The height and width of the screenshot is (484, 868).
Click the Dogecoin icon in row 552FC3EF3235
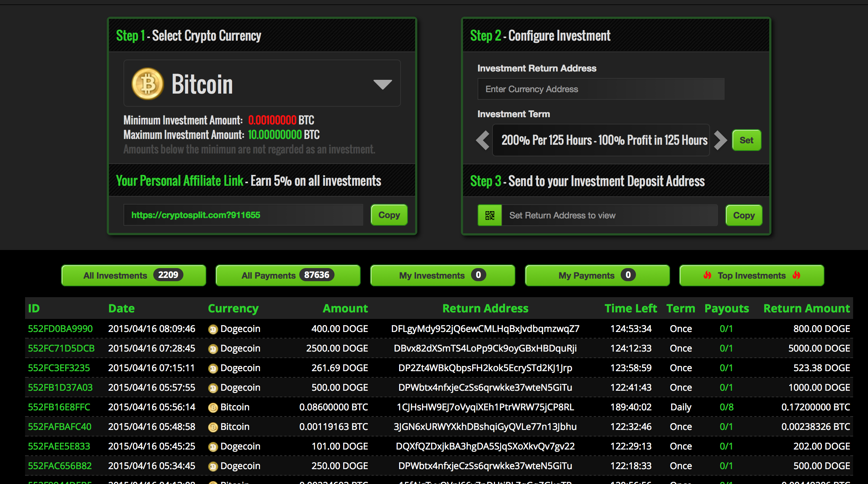[x=213, y=369]
